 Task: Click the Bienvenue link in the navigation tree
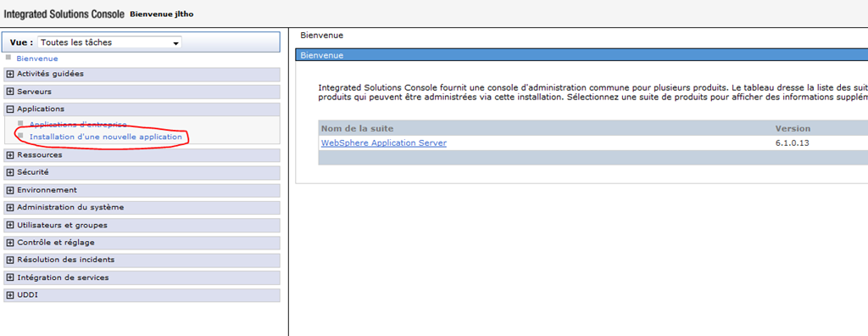pyautogui.click(x=37, y=59)
